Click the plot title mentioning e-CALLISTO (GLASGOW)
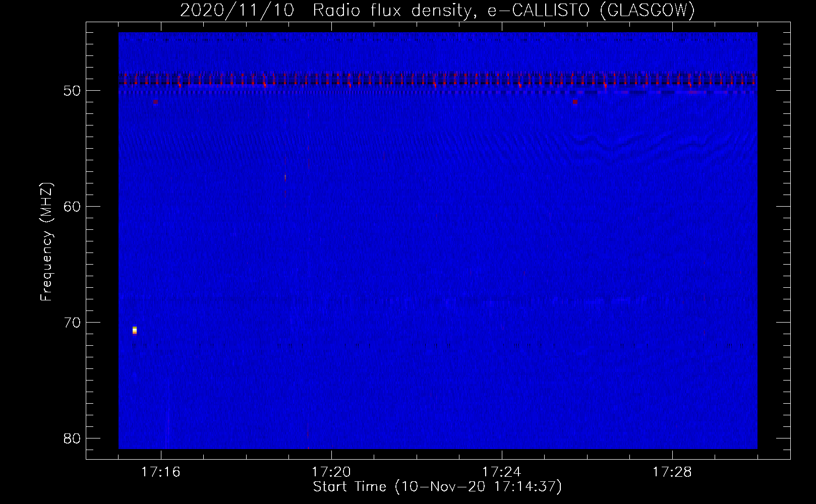The image size is (816, 504). 437,10
